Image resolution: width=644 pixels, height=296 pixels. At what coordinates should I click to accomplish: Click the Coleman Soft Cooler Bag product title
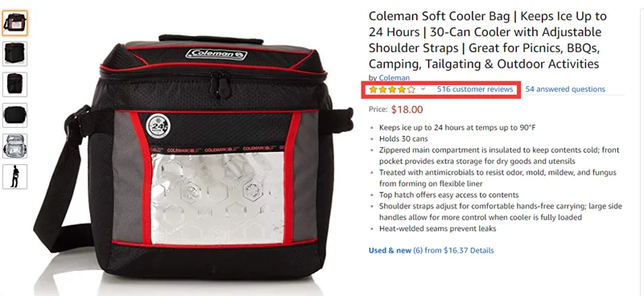coord(488,40)
